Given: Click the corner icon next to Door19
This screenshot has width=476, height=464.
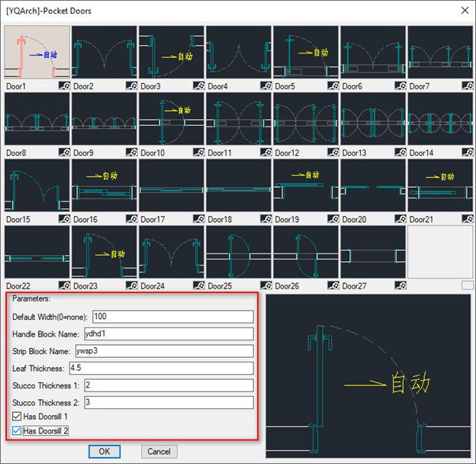Looking at the screenshot, I should point(333,220).
